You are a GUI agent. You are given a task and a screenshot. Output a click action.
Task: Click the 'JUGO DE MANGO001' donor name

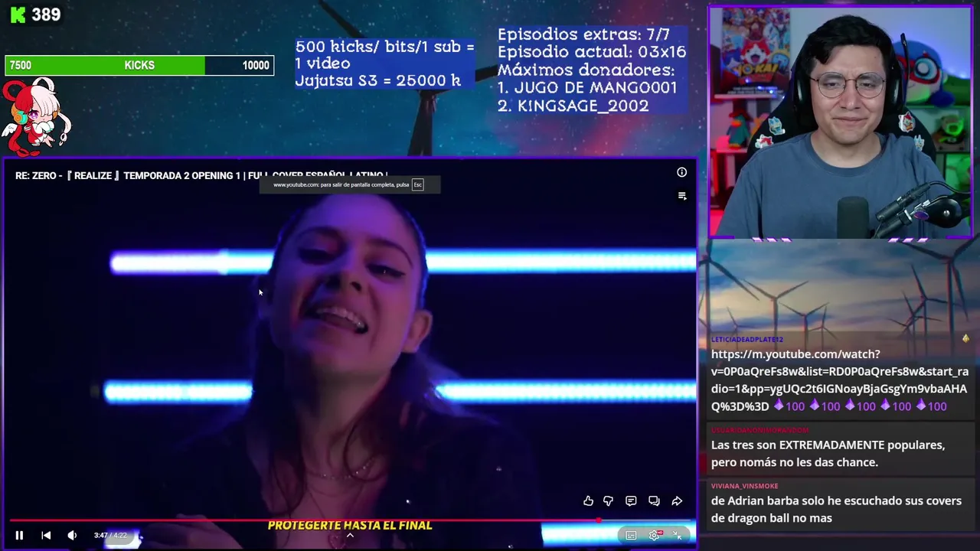pyautogui.click(x=596, y=87)
